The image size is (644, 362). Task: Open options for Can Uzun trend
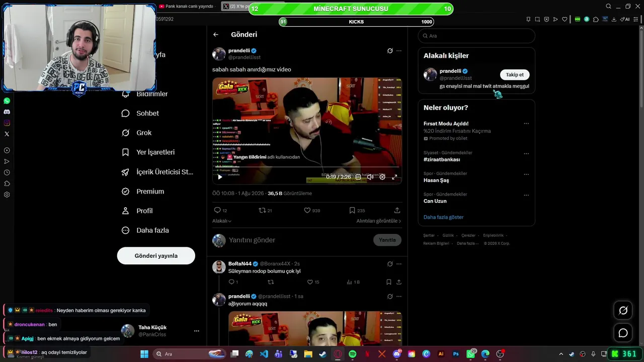(x=526, y=195)
